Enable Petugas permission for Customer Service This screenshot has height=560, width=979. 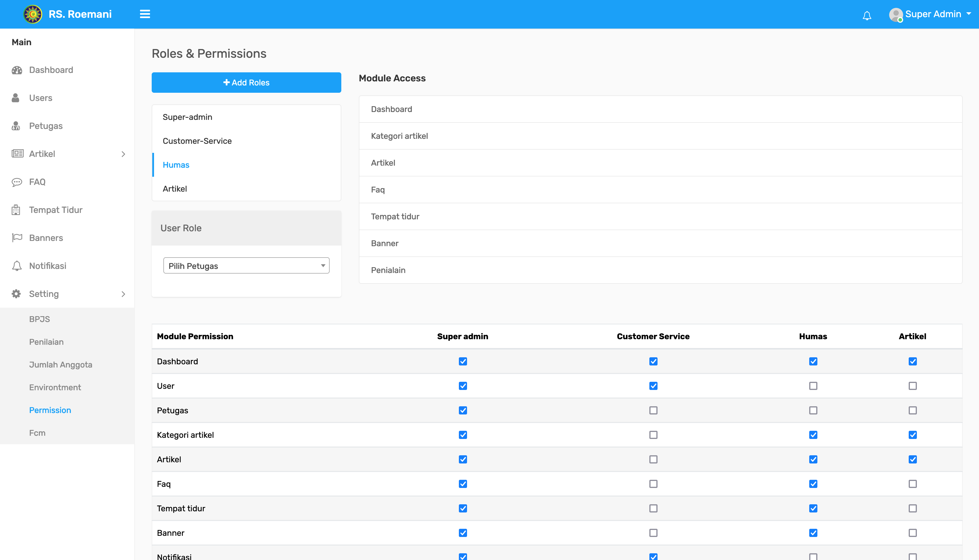click(653, 410)
